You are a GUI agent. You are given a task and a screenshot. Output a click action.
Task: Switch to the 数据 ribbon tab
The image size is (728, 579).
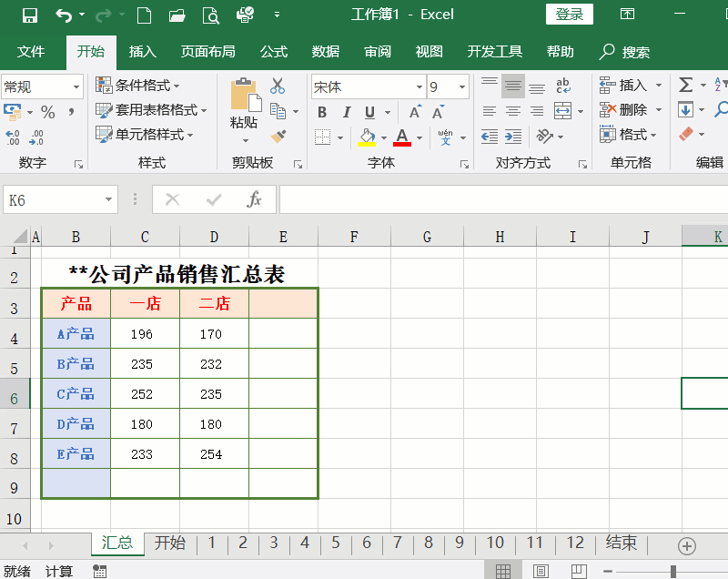[x=325, y=52]
